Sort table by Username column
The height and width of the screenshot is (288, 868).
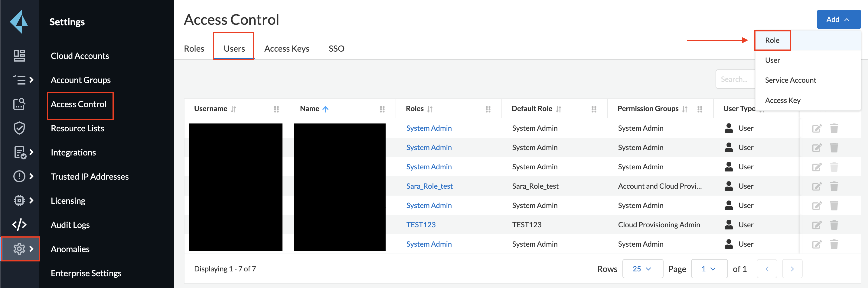coord(233,109)
